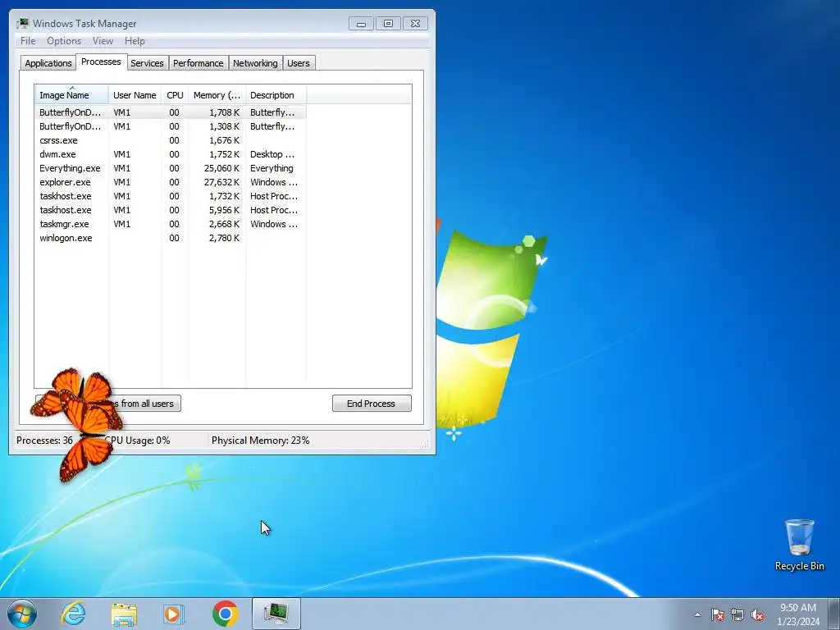Open Google Chrome from the taskbar
840x630 pixels.
click(x=225, y=614)
